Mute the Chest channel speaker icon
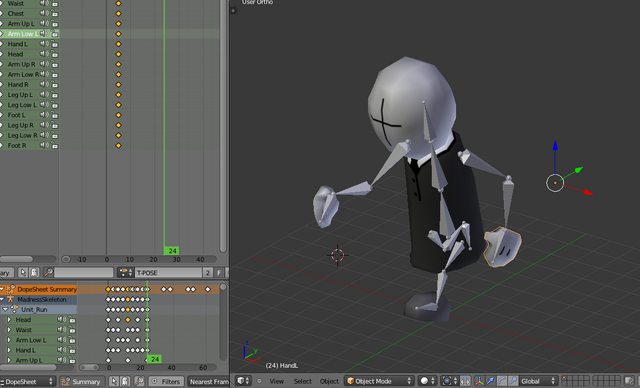 point(44,13)
